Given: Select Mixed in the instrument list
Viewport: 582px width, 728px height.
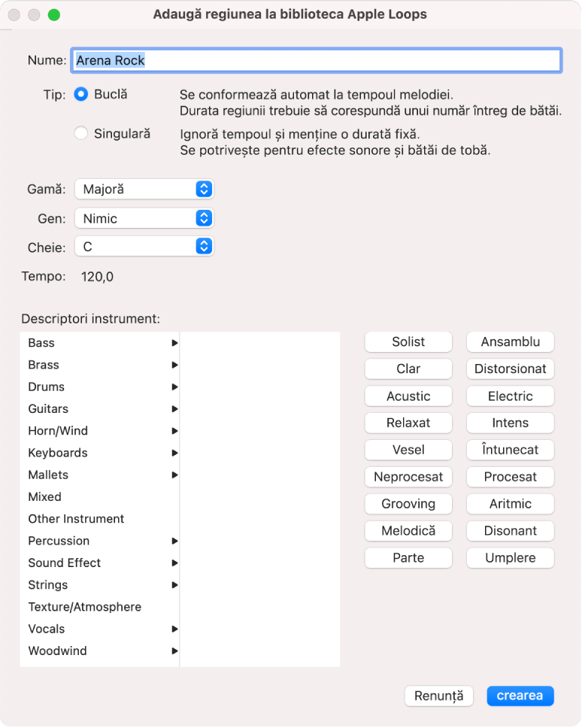Looking at the screenshot, I should coord(99,497).
